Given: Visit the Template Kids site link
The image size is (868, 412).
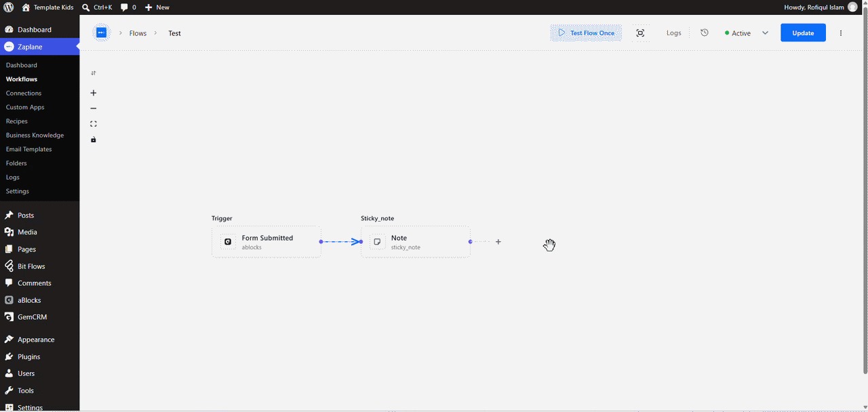Looking at the screenshot, I should tap(47, 7).
